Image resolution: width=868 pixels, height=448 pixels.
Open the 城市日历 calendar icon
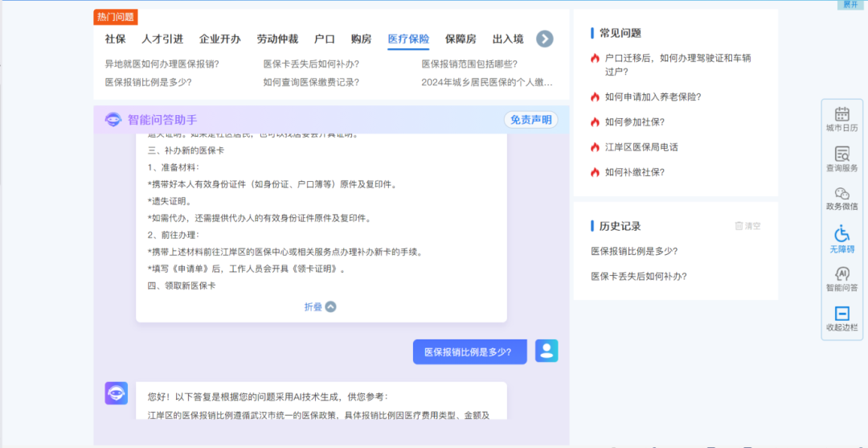[841, 115]
